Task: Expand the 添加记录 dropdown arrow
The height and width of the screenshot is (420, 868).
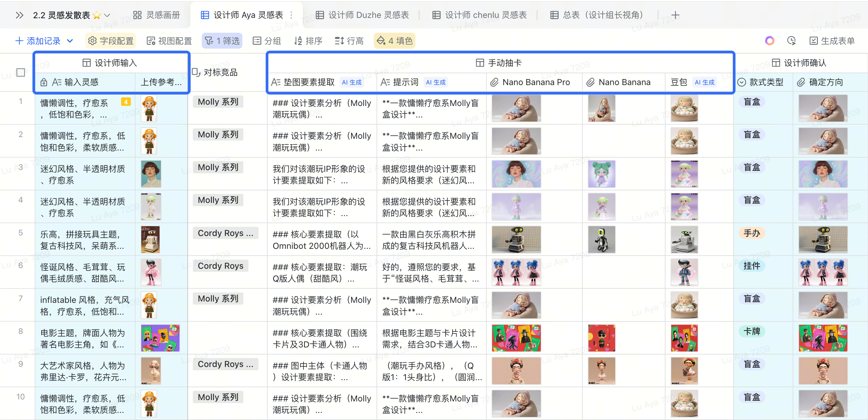Action: coord(70,41)
